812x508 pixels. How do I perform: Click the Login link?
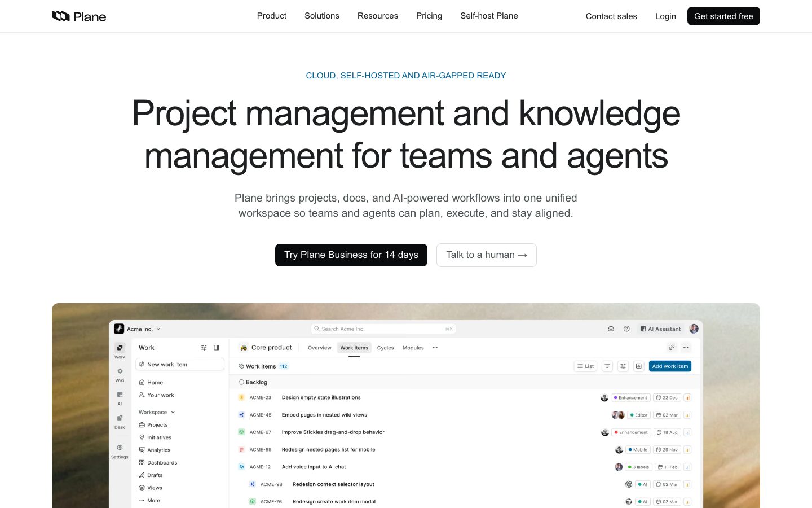click(665, 16)
